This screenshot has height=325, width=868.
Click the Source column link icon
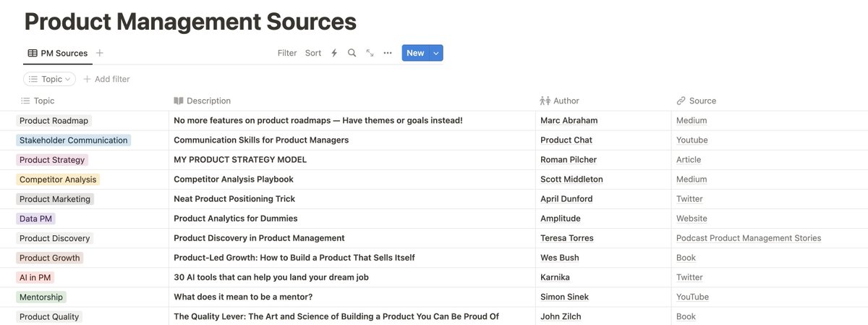681,101
